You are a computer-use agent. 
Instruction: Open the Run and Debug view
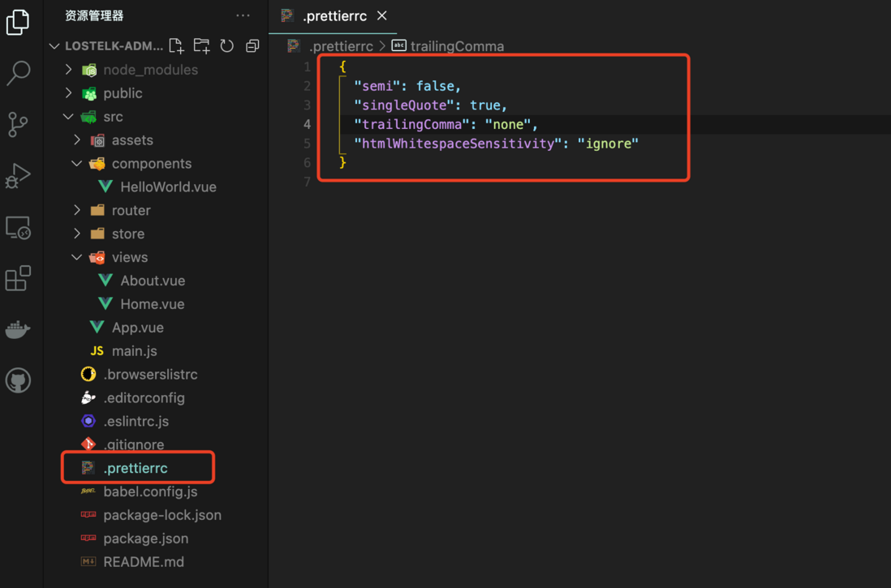[18, 175]
